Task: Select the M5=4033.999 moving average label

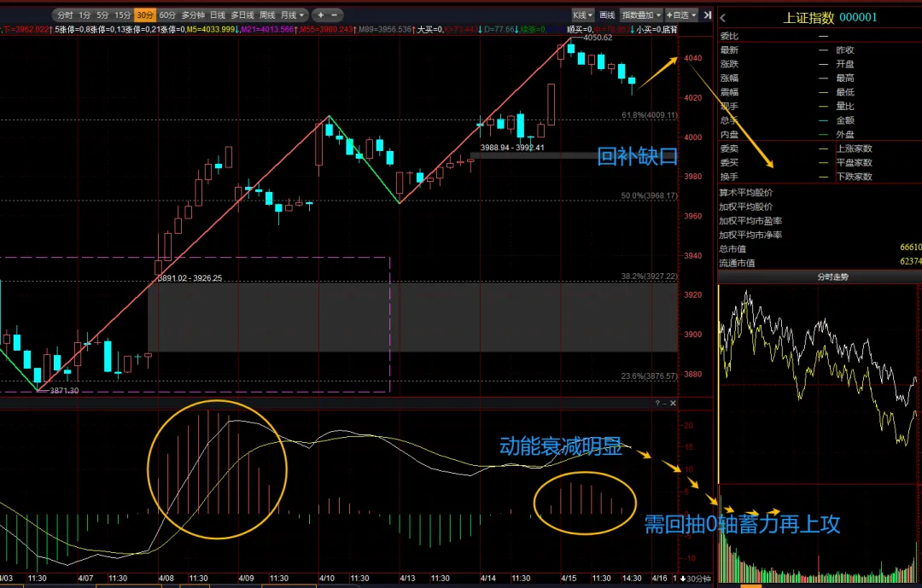Action: (x=212, y=29)
